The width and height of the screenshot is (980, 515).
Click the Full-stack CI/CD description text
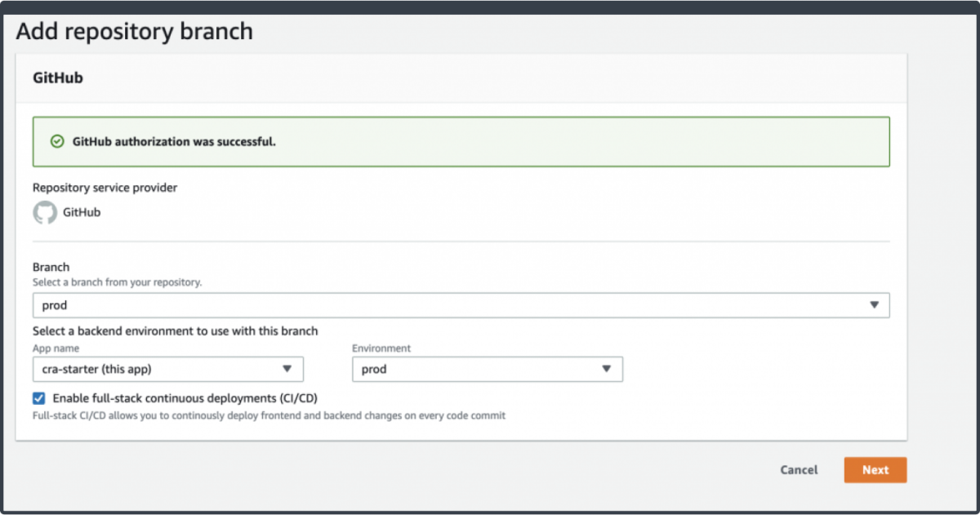[269, 415]
